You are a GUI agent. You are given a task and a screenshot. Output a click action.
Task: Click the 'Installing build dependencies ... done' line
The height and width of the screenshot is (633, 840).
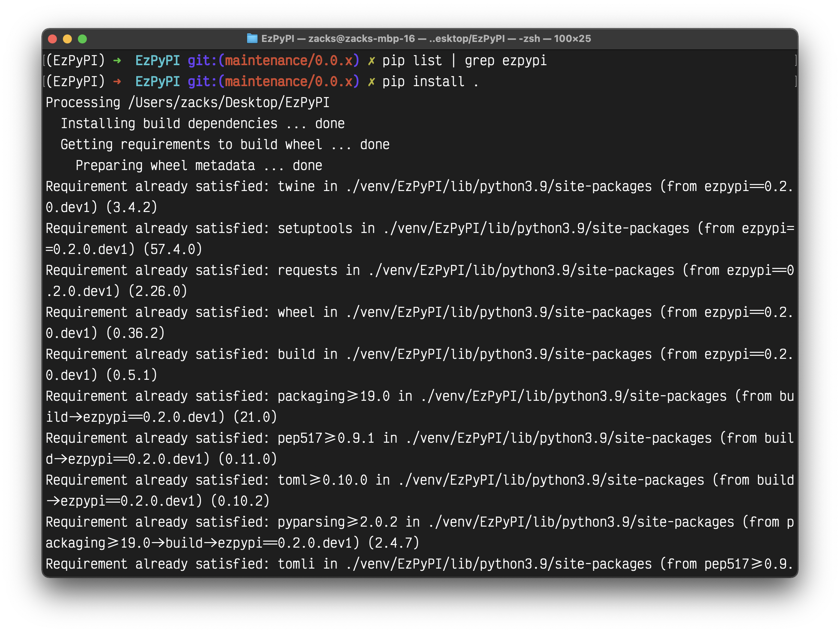coord(203,124)
